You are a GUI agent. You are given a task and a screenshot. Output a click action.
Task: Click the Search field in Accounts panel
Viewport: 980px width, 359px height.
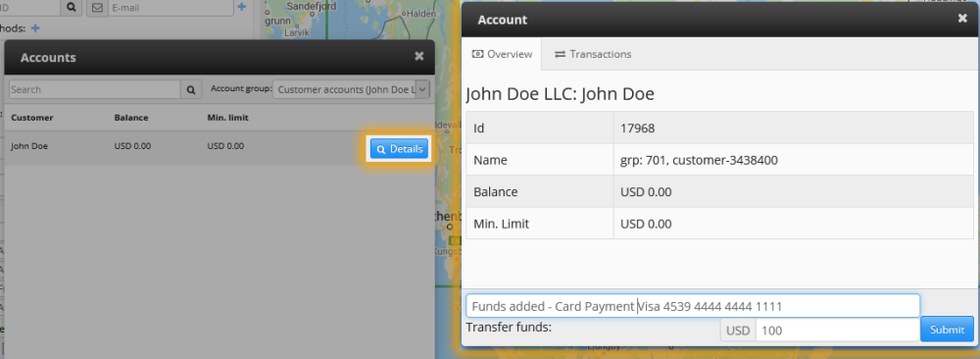coord(95,89)
